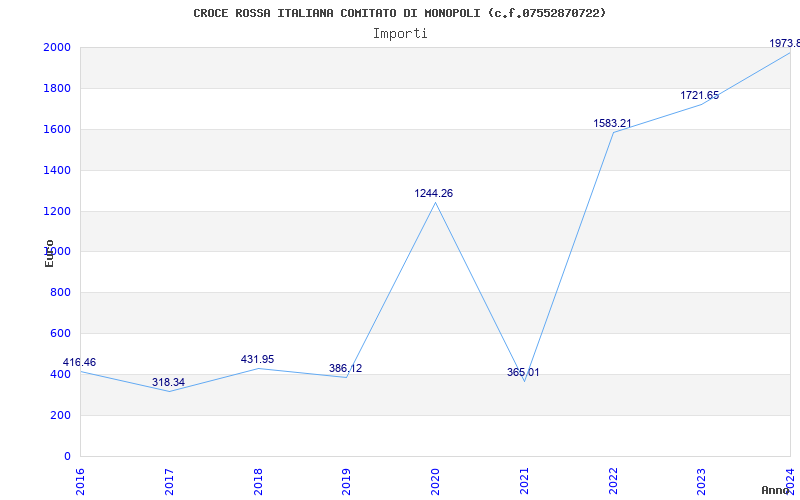Click the y-axis value 600
800x500 pixels.
pyautogui.click(x=61, y=333)
